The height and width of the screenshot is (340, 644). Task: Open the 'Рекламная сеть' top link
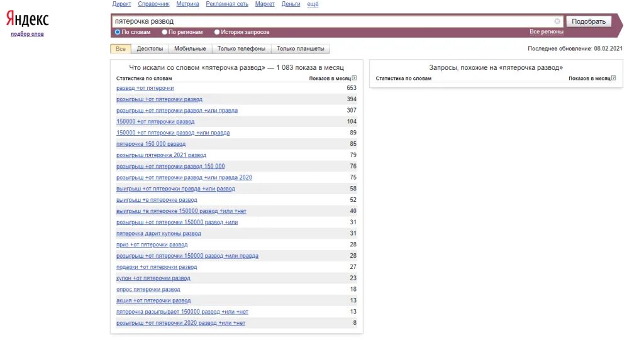tap(227, 4)
